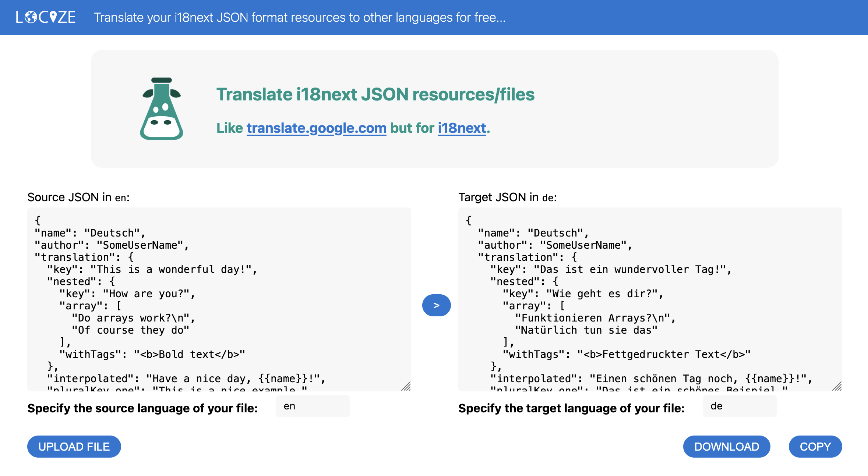Click the heading 'Translate i18next JSON resources/files'
The height and width of the screenshot is (476, 868).
point(375,95)
